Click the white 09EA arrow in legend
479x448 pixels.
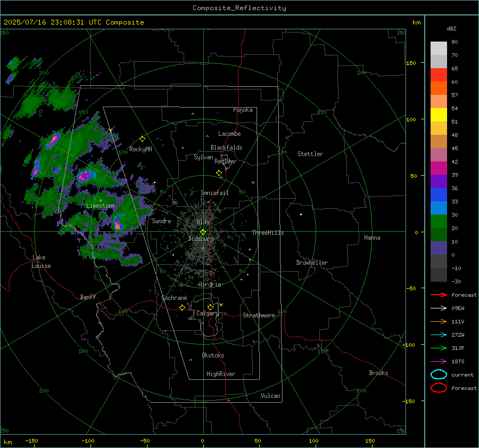click(x=439, y=308)
